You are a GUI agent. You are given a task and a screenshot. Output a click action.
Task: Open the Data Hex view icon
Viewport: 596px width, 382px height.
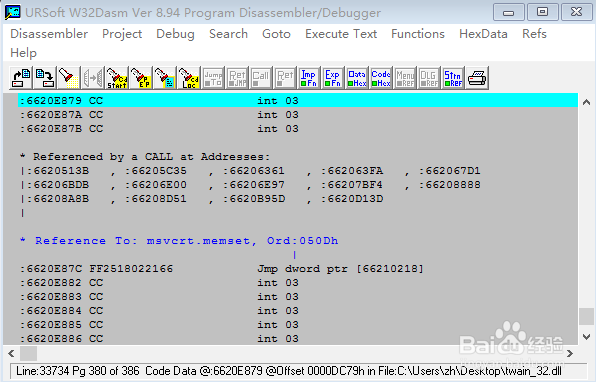[x=357, y=78]
